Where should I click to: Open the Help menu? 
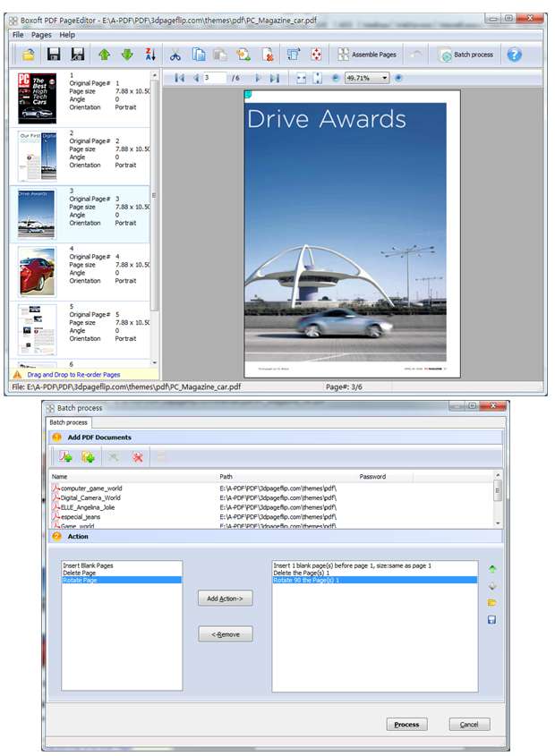point(67,35)
